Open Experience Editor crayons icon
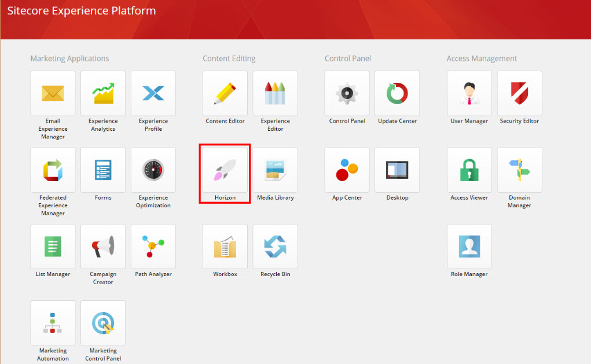This screenshot has height=364, width=591. point(275,93)
